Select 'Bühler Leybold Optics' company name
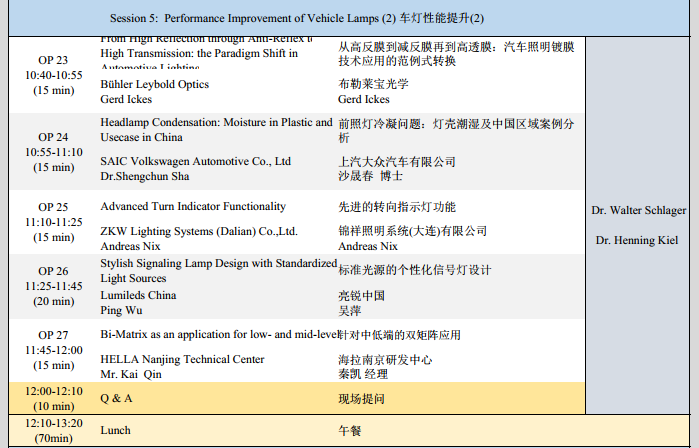The width and height of the screenshot is (699, 448). click(154, 84)
